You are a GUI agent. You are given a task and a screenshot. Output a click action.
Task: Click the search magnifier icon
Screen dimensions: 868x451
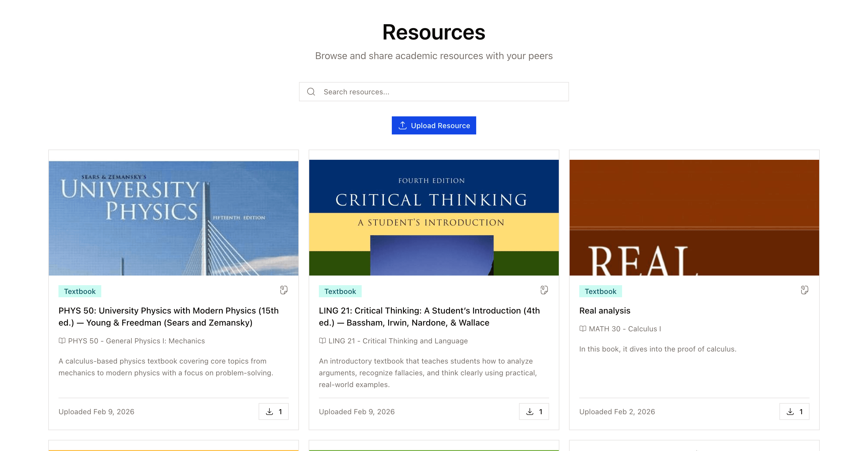click(x=311, y=91)
